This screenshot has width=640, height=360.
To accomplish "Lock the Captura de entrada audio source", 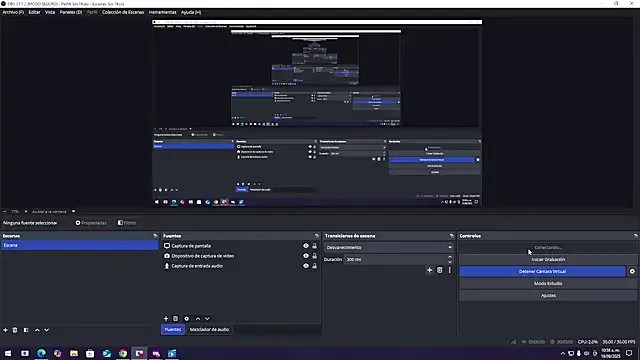I will pyautogui.click(x=315, y=266).
